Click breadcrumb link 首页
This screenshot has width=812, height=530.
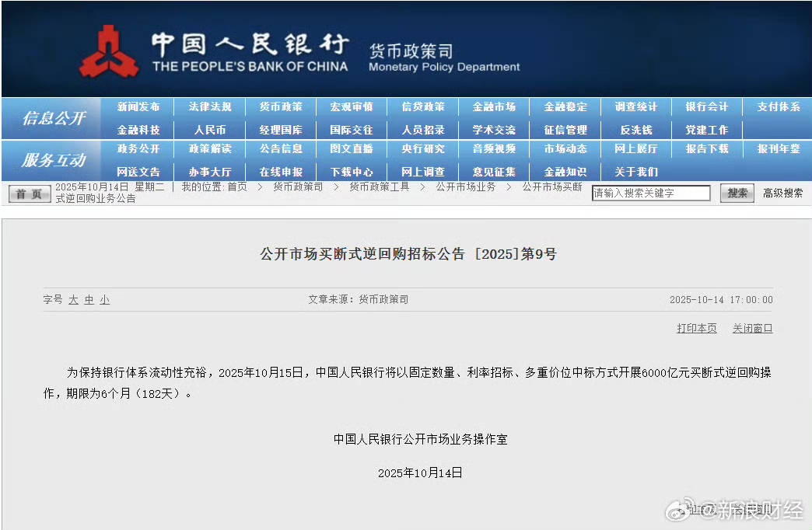pos(237,187)
